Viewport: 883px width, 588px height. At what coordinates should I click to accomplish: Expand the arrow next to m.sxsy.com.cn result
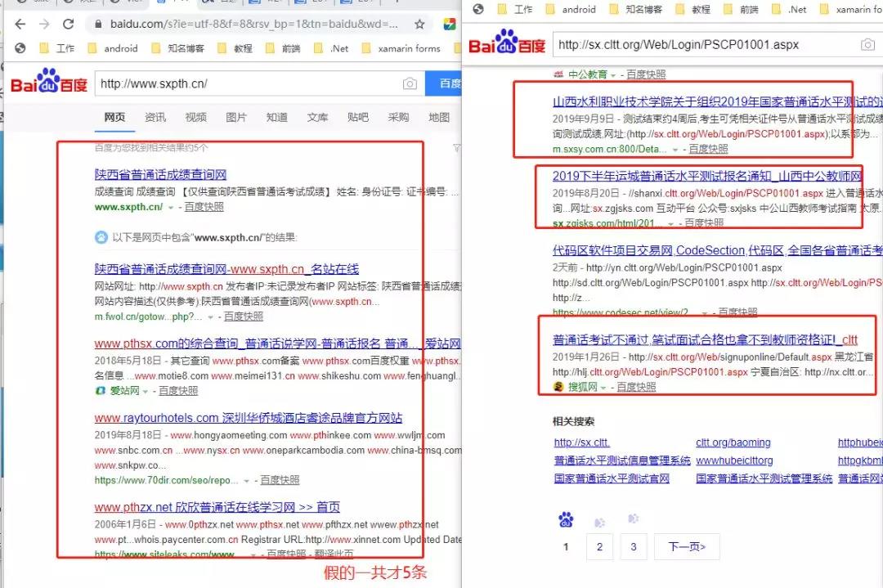[675, 150]
